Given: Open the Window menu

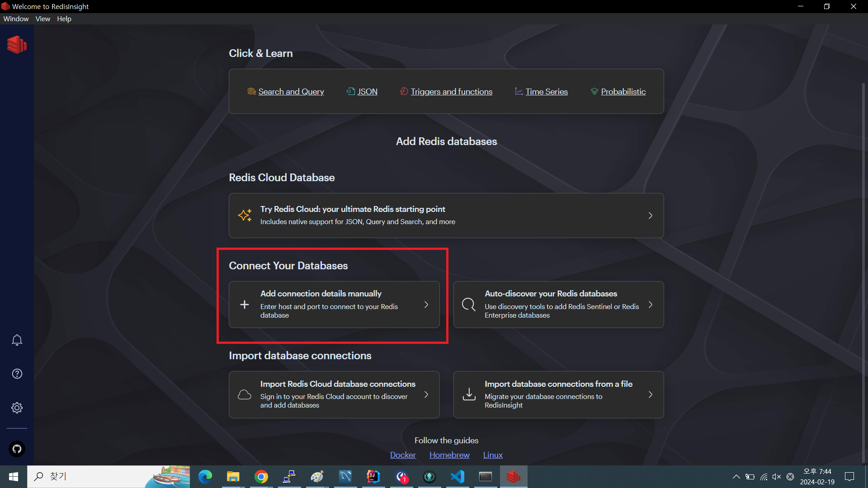Looking at the screenshot, I should click(16, 19).
